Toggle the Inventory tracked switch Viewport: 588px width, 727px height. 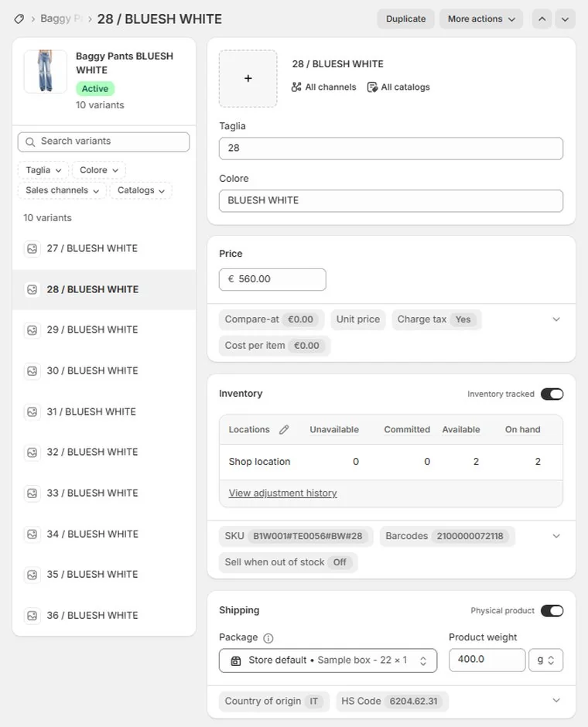coord(552,394)
